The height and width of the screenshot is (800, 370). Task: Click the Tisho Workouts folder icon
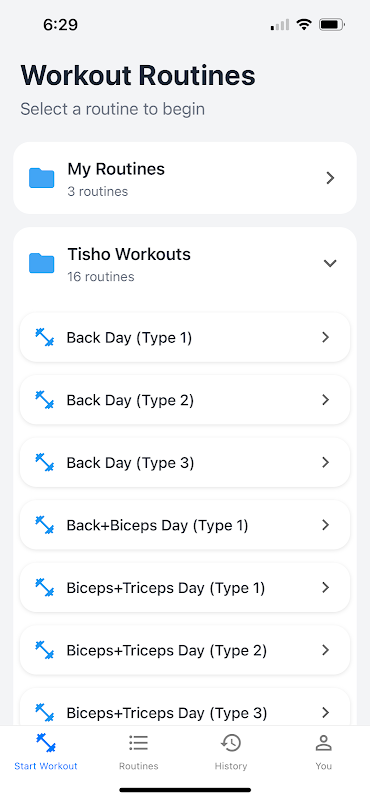41,263
